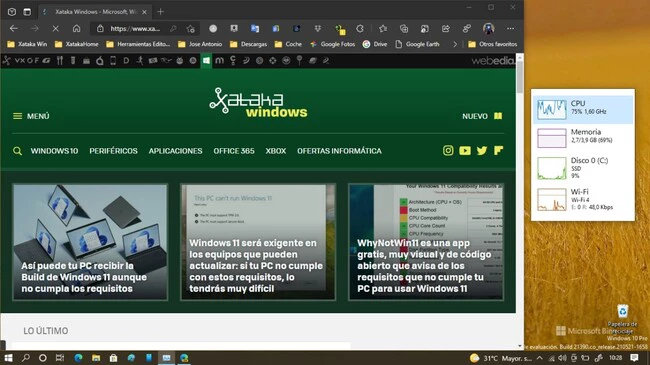Click the Xataka Windows logo
The width and height of the screenshot is (650, 365).
pos(258,102)
